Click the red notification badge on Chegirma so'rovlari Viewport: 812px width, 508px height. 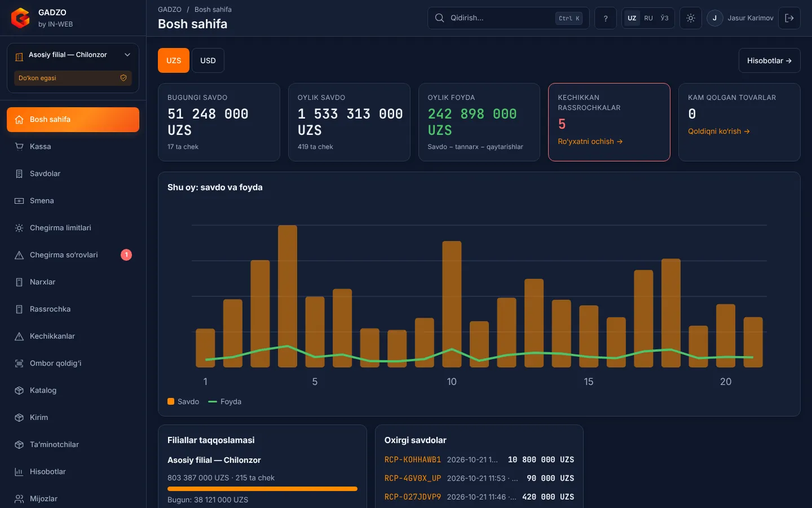126,255
